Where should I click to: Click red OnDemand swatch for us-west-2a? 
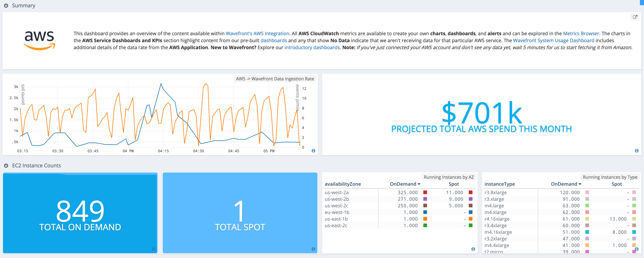(425, 192)
